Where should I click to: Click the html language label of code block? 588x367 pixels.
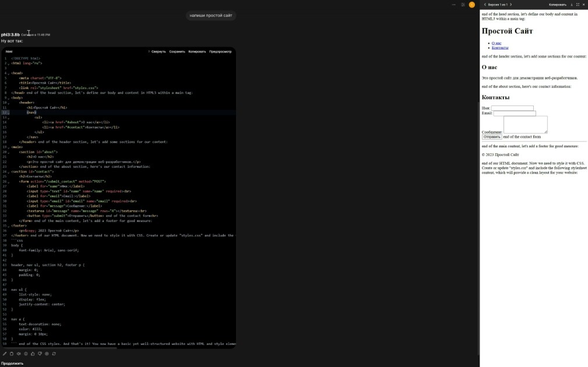tap(9, 51)
